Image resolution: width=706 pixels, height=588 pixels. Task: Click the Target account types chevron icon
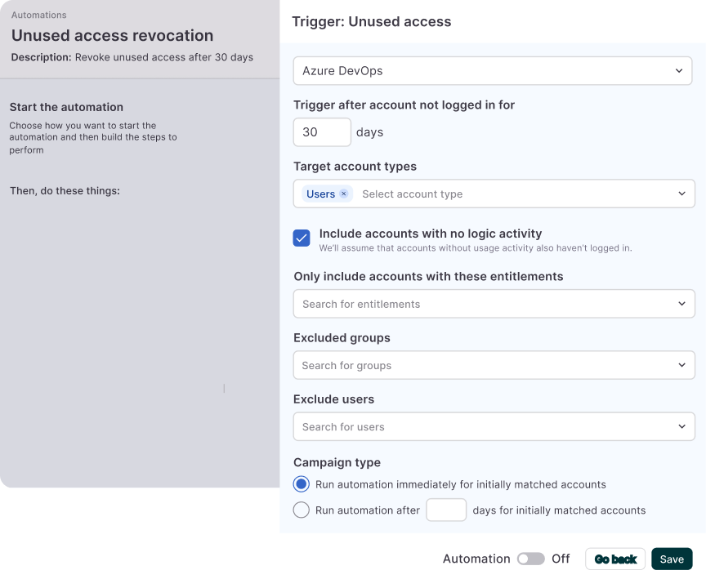point(681,194)
